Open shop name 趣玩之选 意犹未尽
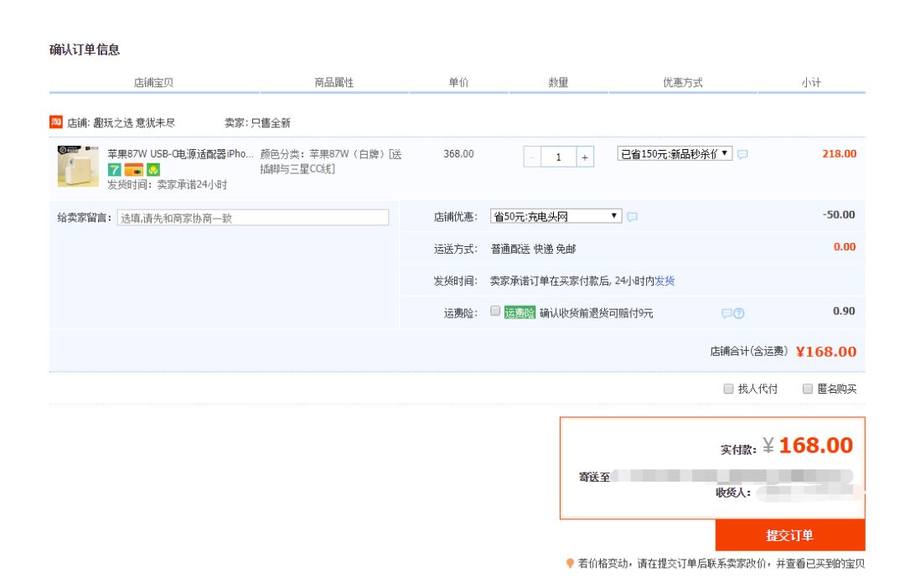The image size is (905, 588). pos(134,122)
